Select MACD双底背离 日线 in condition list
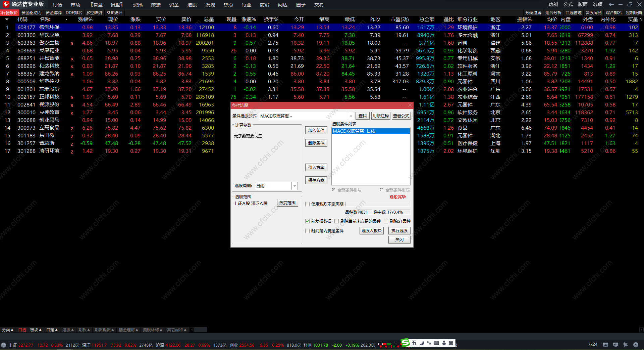 coord(371,131)
